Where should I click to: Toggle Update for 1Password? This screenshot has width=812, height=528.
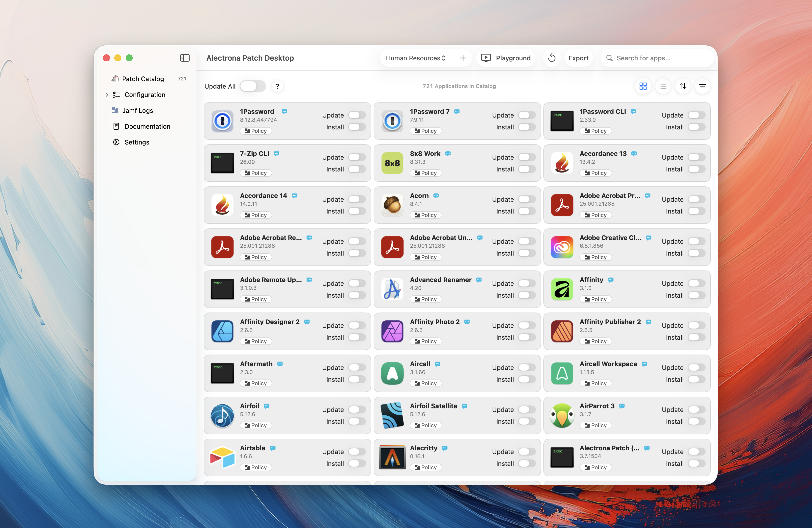click(357, 115)
